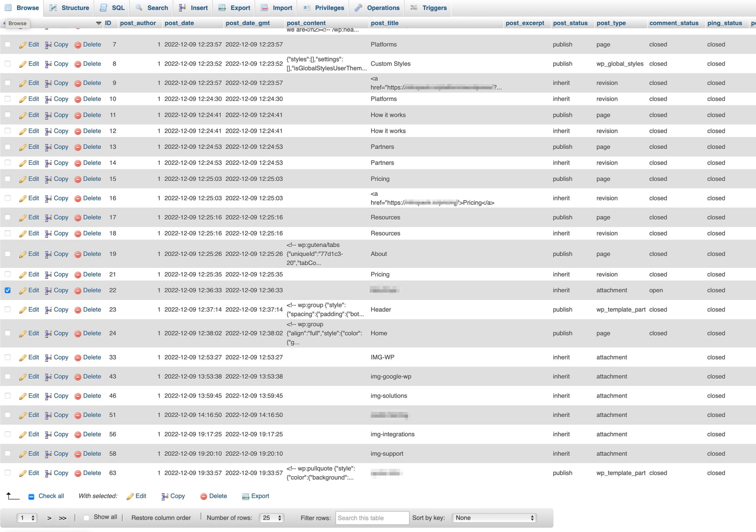
Task: Click the Check all icon
Action: click(31, 497)
